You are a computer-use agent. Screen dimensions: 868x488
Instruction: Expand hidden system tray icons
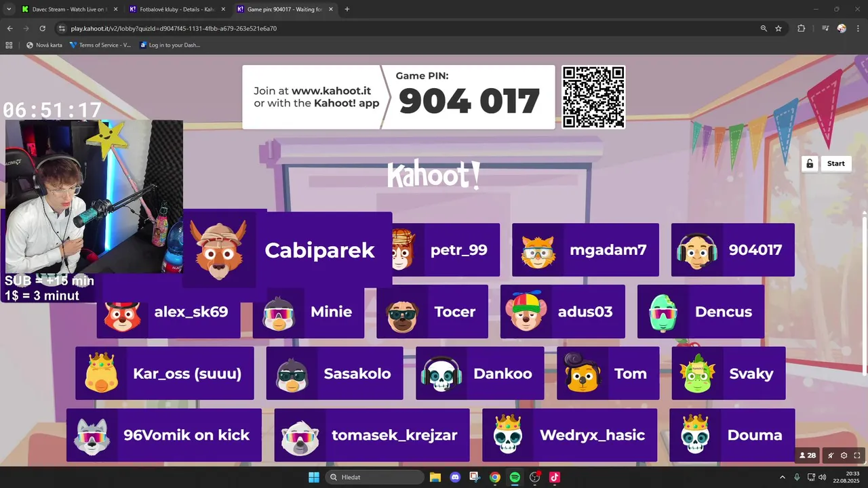[782, 477]
